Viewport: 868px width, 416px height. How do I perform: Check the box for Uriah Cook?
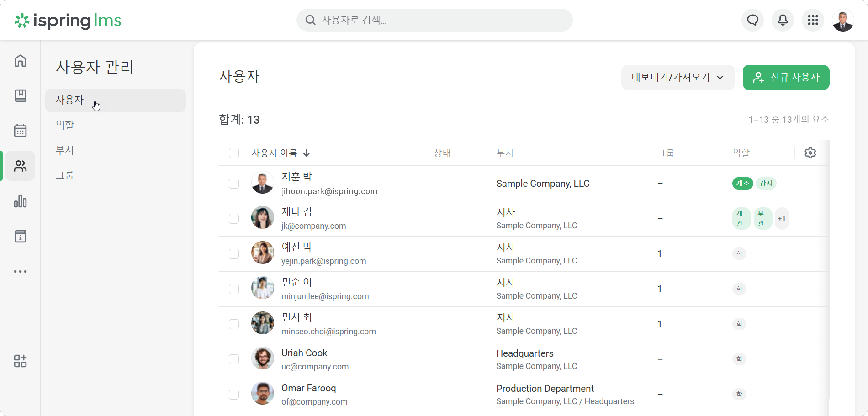click(234, 359)
